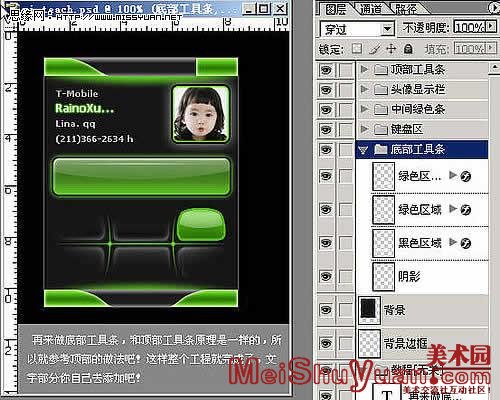Switch to the 通道 tab
500x400 pixels.
click(371, 9)
